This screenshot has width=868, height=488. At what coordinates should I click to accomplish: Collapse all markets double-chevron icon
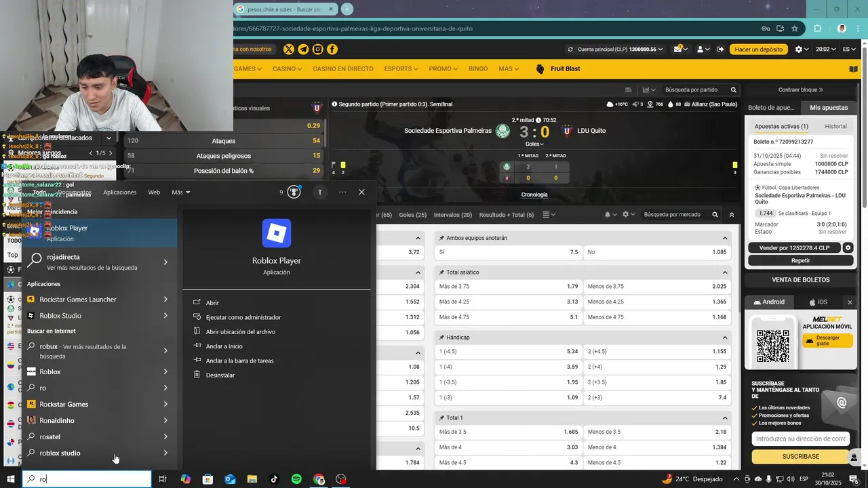[x=731, y=215]
